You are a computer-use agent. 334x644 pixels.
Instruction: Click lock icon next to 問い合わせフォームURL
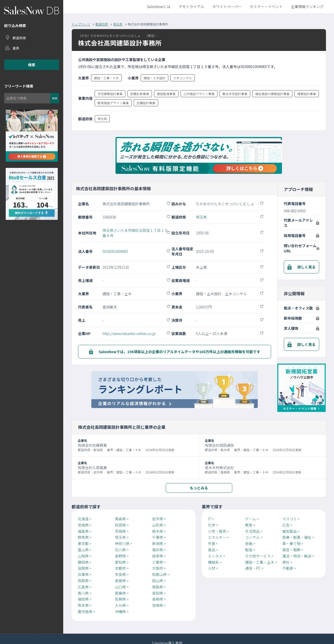click(318, 248)
